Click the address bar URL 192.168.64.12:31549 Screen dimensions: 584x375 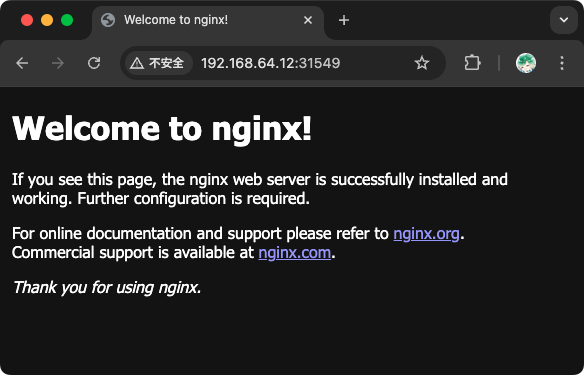coord(271,63)
